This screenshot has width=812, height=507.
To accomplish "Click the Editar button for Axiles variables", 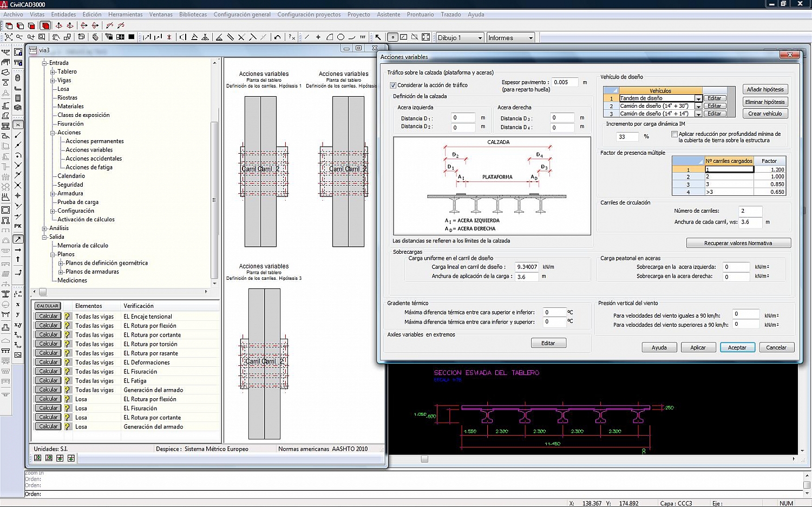I will coord(548,343).
